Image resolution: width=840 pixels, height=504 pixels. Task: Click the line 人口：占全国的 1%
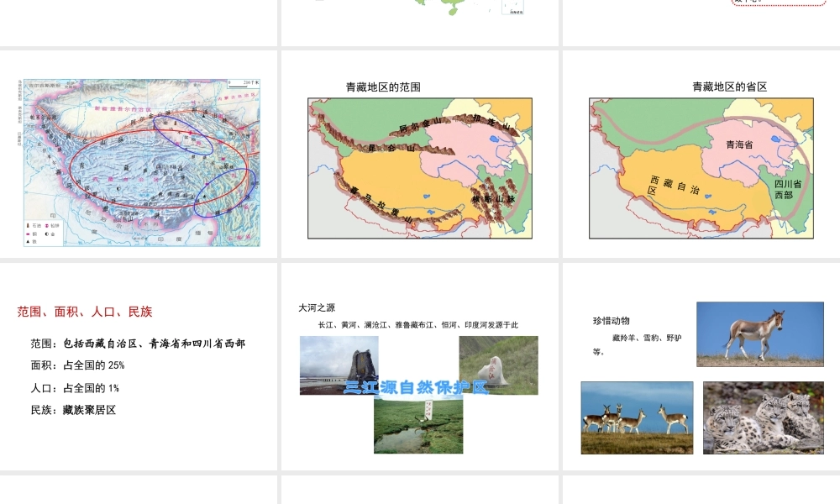75,388
